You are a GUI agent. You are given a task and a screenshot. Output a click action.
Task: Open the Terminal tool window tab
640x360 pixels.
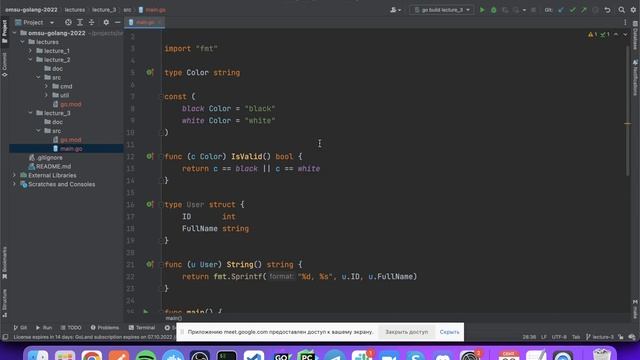142,327
